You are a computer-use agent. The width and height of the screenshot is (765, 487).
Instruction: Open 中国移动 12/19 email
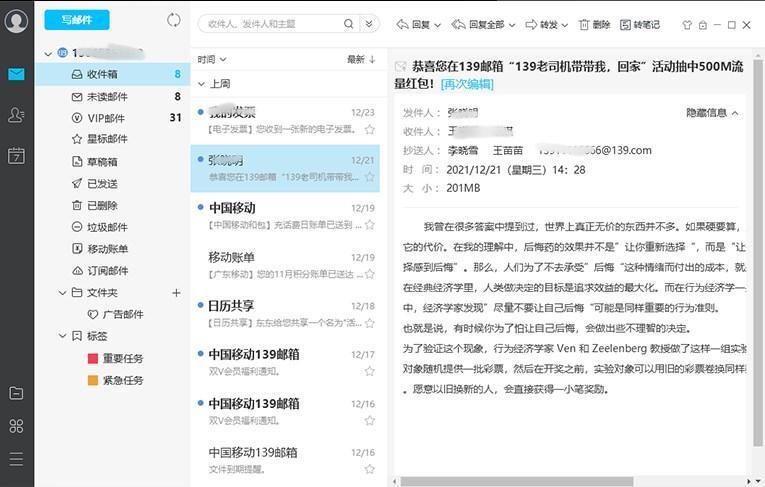[x=285, y=216]
